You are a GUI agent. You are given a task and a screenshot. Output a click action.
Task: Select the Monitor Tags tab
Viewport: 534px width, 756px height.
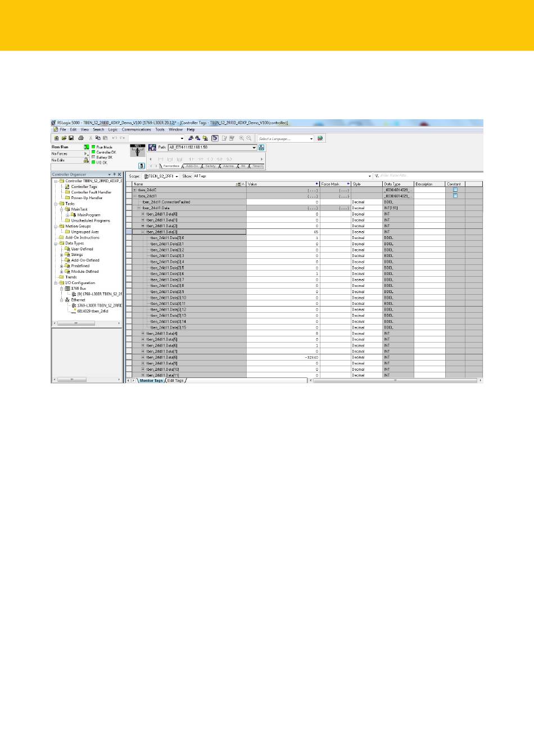point(151,381)
